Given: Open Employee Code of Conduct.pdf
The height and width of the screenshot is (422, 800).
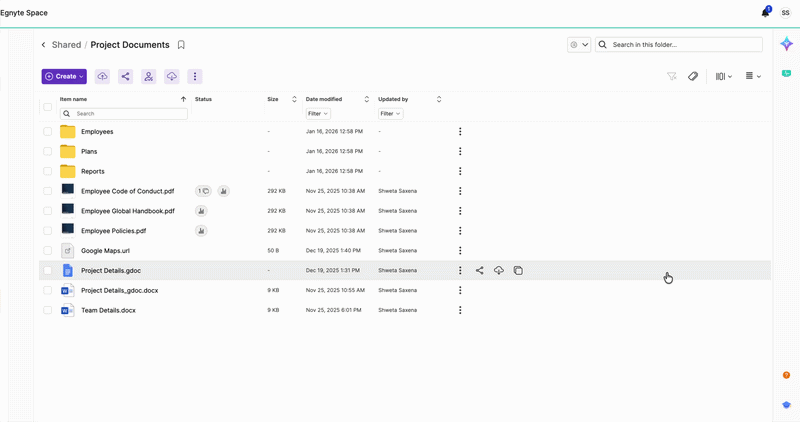Looking at the screenshot, I should (128, 191).
